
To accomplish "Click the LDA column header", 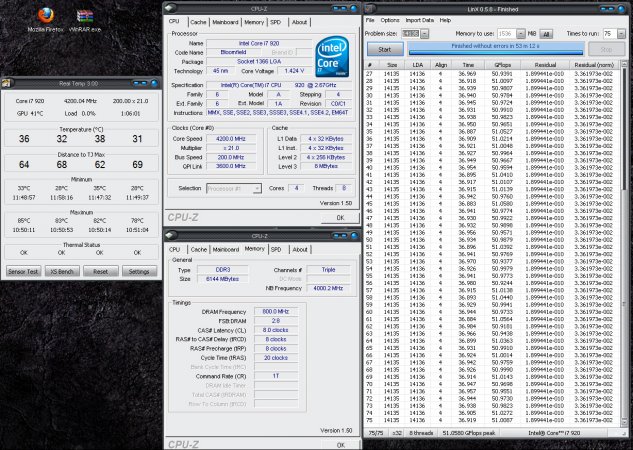I will [417, 65].
